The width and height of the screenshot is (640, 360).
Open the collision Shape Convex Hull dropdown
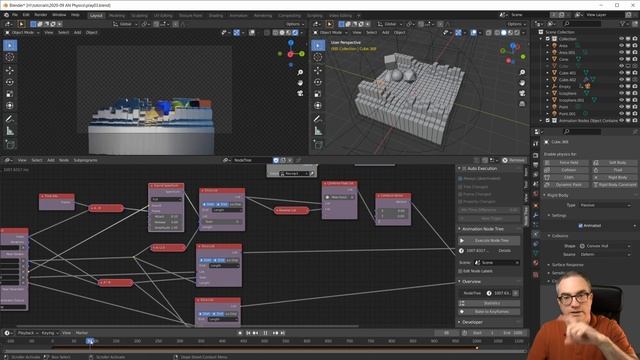[x=605, y=246]
